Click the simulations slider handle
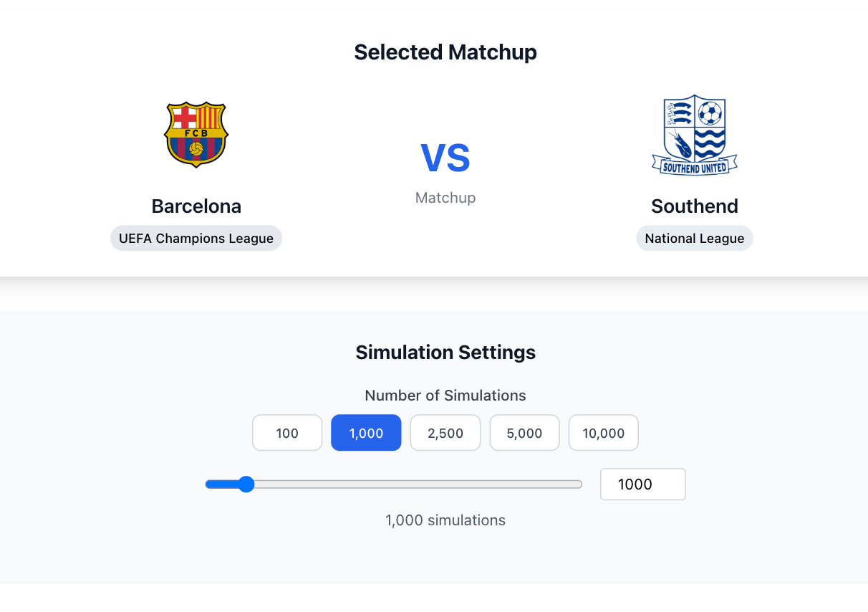 pyautogui.click(x=246, y=484)
